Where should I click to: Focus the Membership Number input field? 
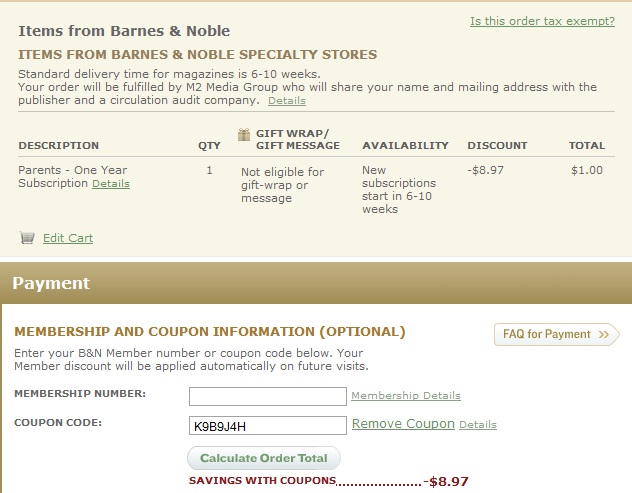click(x=268, y=396)
